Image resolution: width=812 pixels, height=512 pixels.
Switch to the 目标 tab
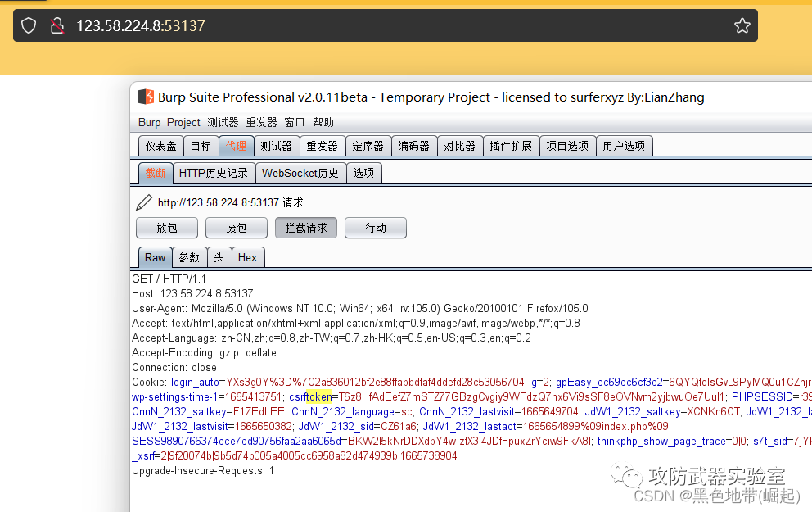[201, 146]
